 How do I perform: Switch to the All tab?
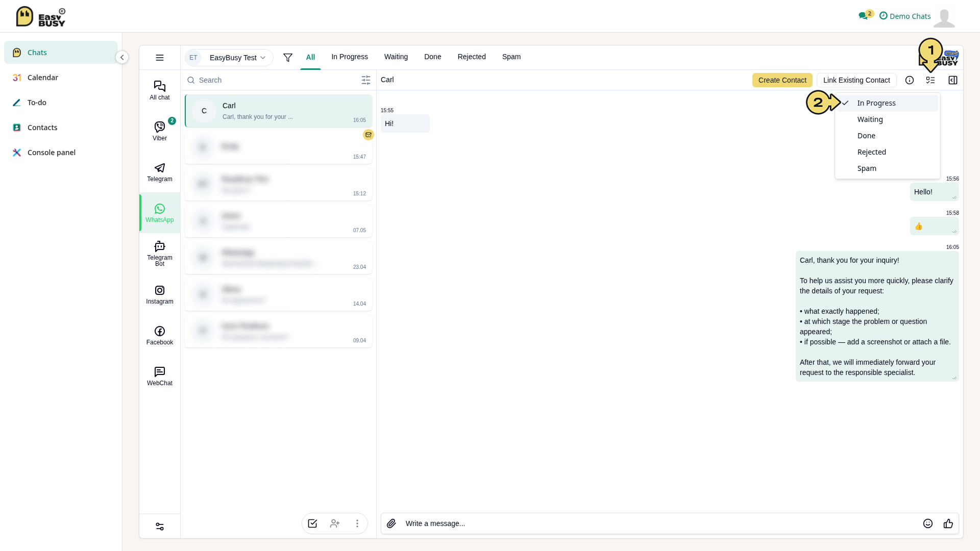(x=310, y=57)
